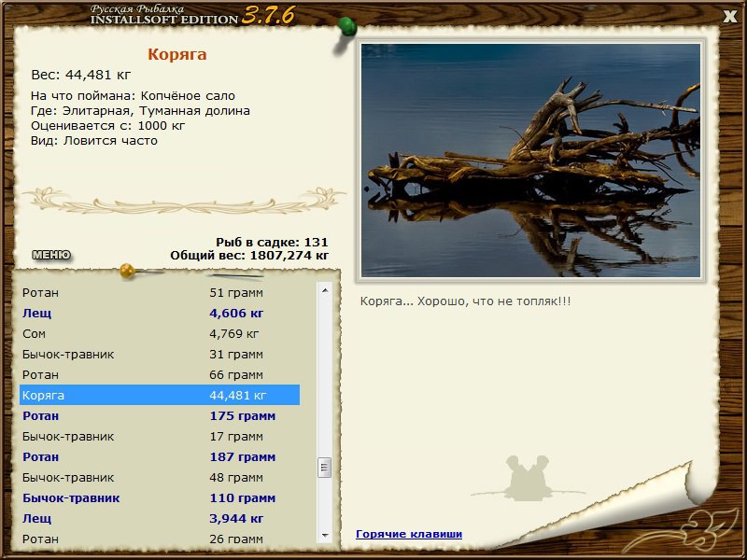Select the Бычок-травник 17 грамм row
This screenshot has height=560, width=747.
pos(160,436)
